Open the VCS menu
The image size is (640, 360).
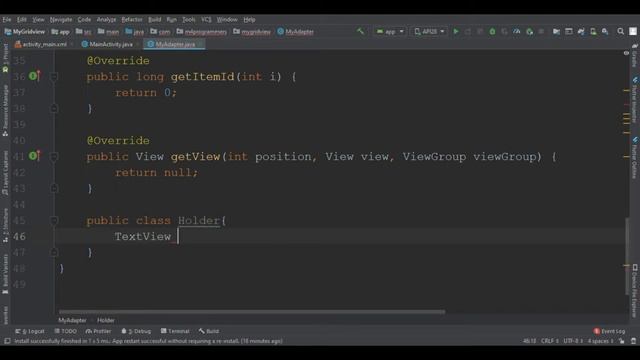(206, 19)
